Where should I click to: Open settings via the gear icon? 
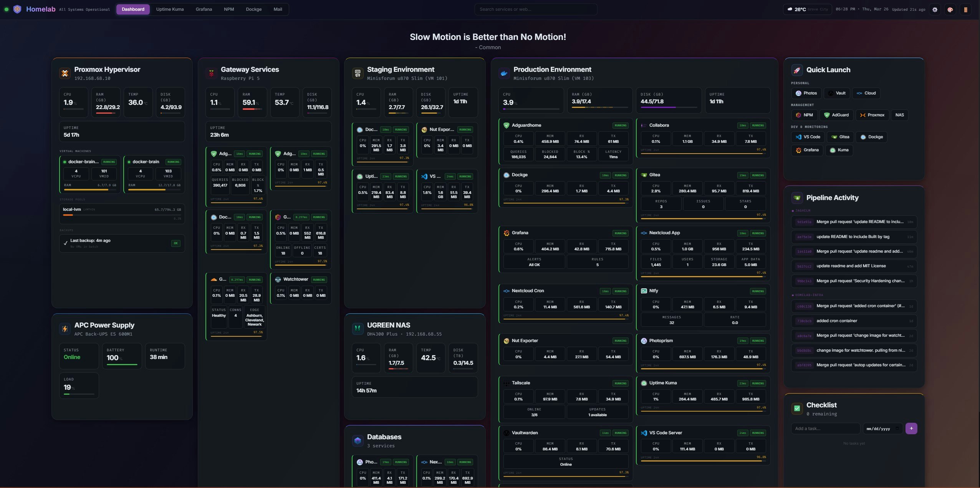[935, 10]
